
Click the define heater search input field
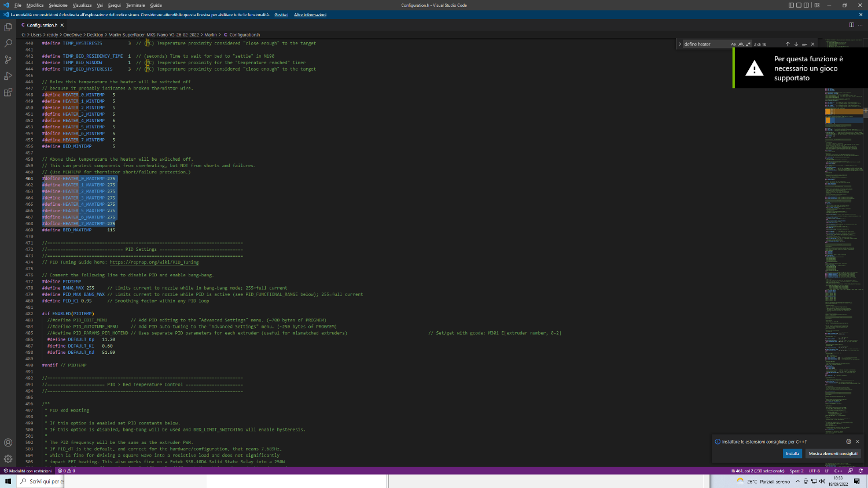[x=705, y=44]
